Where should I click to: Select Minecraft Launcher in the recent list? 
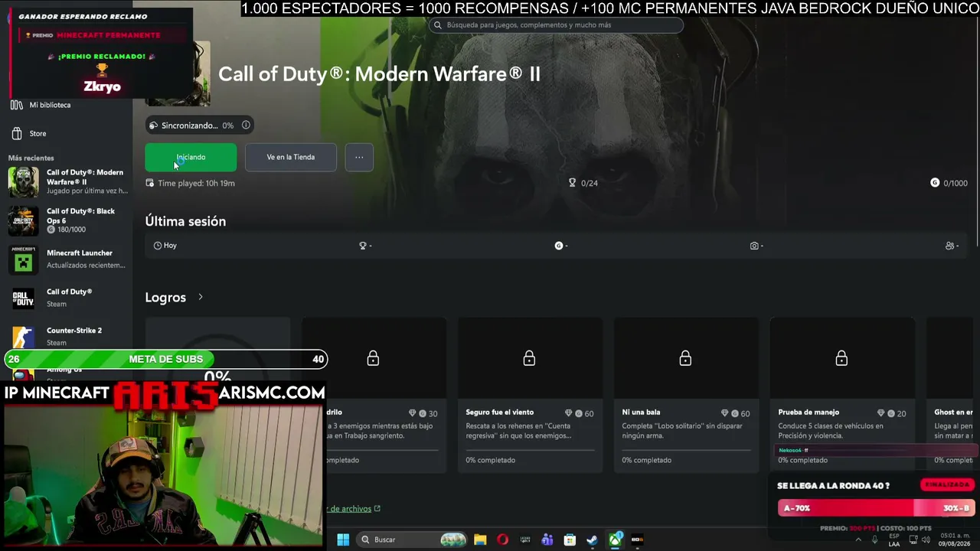click(x=67, y=259)
